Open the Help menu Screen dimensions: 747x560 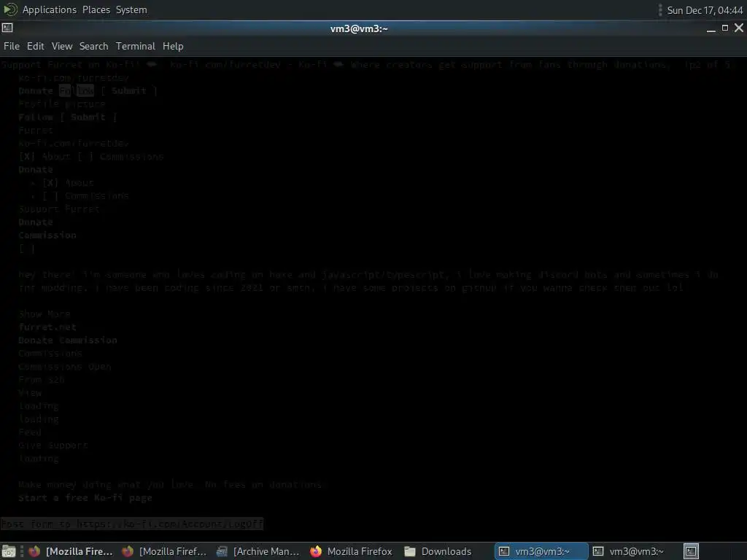tap(173, 46)
